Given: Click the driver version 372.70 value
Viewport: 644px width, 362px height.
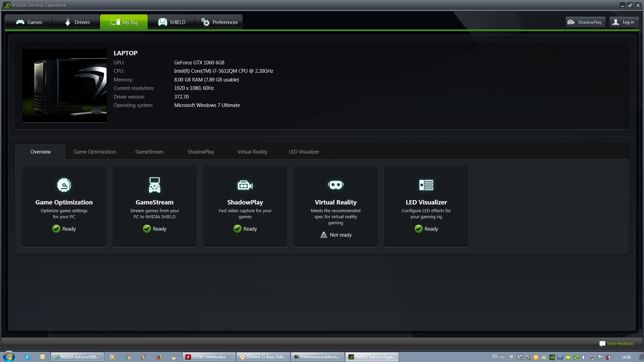Looking at the screenshot, I should 181,97.
